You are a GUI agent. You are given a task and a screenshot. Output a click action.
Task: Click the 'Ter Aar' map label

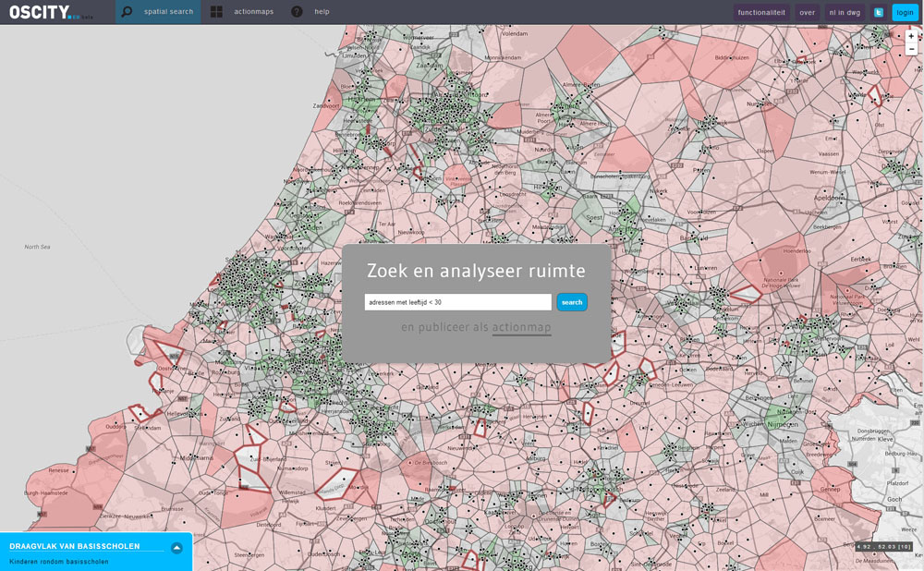point(387,224)
